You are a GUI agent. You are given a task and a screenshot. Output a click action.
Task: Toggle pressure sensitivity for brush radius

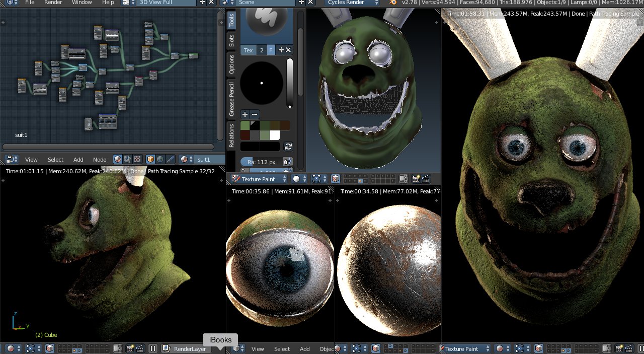(x=287, y=162)
